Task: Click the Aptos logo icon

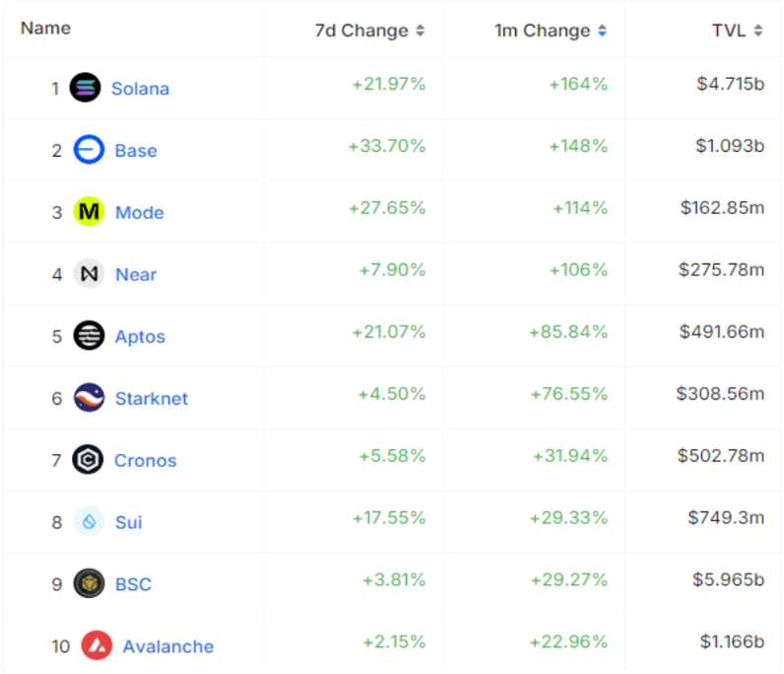Action: click(x=89, y=336)
